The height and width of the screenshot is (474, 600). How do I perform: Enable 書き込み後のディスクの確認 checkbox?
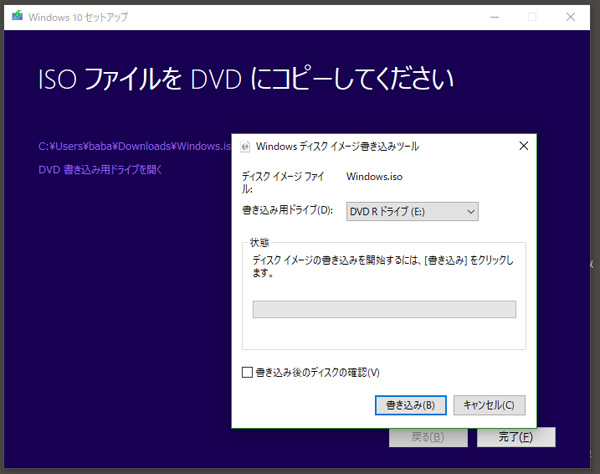tap(247, 372)
